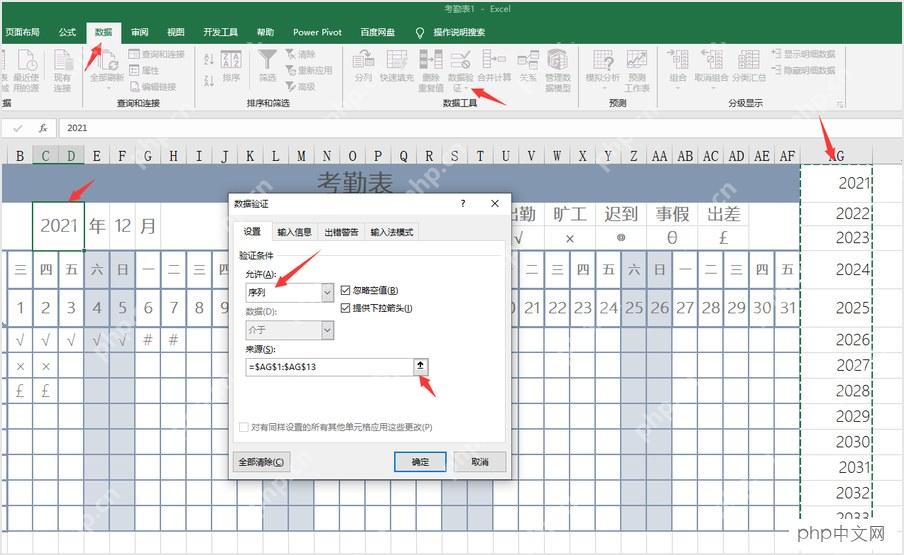
Task: Sort ascending A to Z
Action: click(209, 59)
